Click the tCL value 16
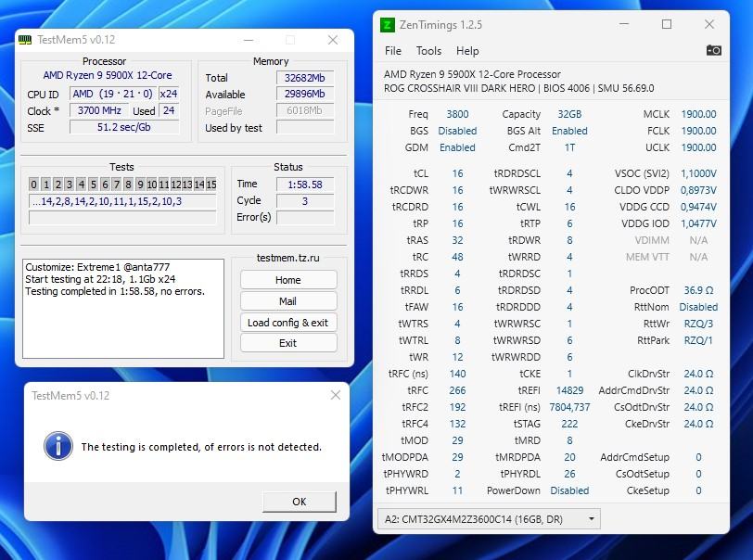Screen dimensions: 753x560 [457, 173]
